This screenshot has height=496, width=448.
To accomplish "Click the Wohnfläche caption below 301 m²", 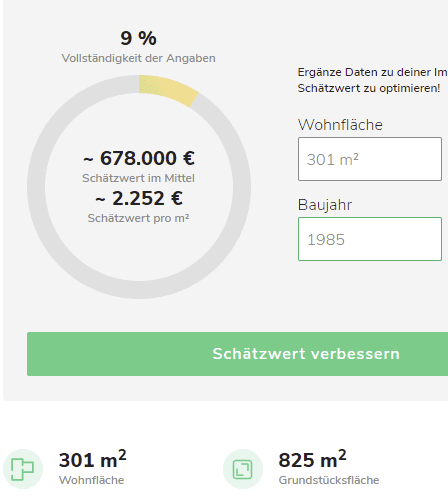I will click(x=92, y=480).
